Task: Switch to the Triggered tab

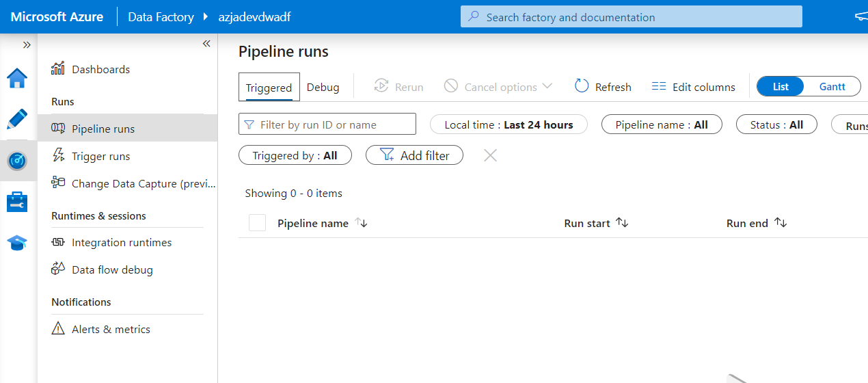Action: pyautogui.click(x=269, y=88)
